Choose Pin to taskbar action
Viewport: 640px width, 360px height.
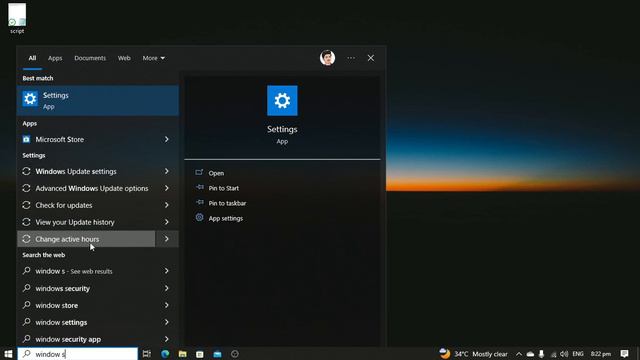(227, 203)
